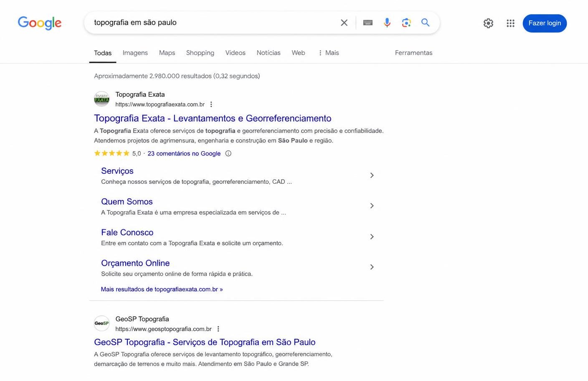The image size is (588, 381).
Task: Switch to the Web tab
Action: (x=298, y=53)
